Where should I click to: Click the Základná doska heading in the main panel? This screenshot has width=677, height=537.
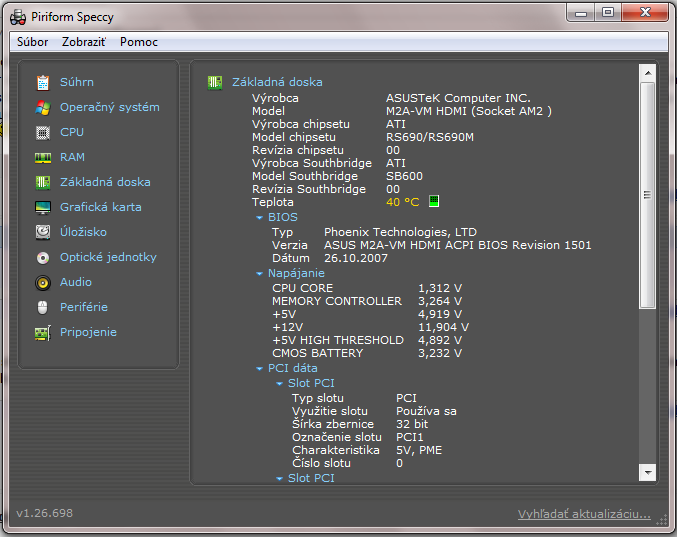pyautogui.click(x=277, y=82)
